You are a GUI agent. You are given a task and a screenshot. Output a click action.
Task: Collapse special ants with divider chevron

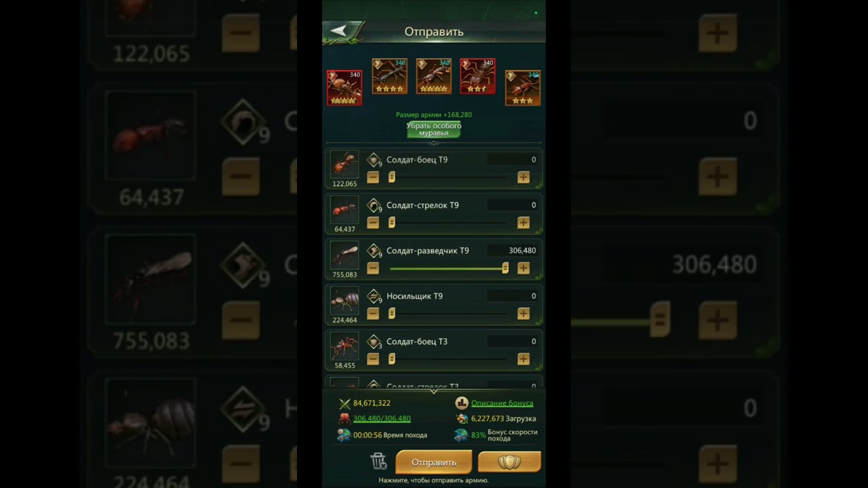point(434,143)
